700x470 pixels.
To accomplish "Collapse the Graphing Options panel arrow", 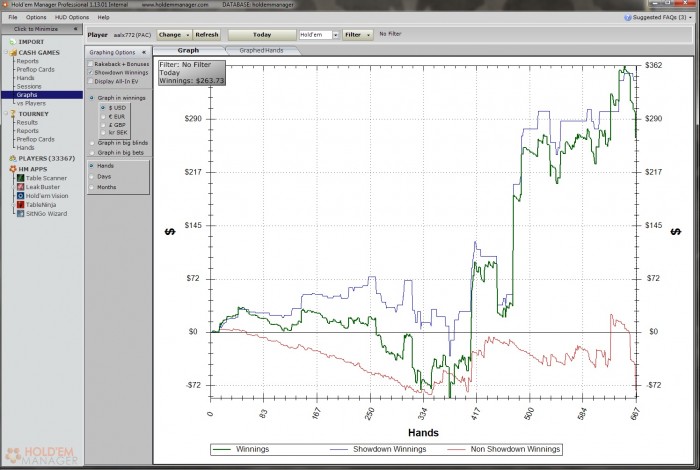I will coord(144,52).
